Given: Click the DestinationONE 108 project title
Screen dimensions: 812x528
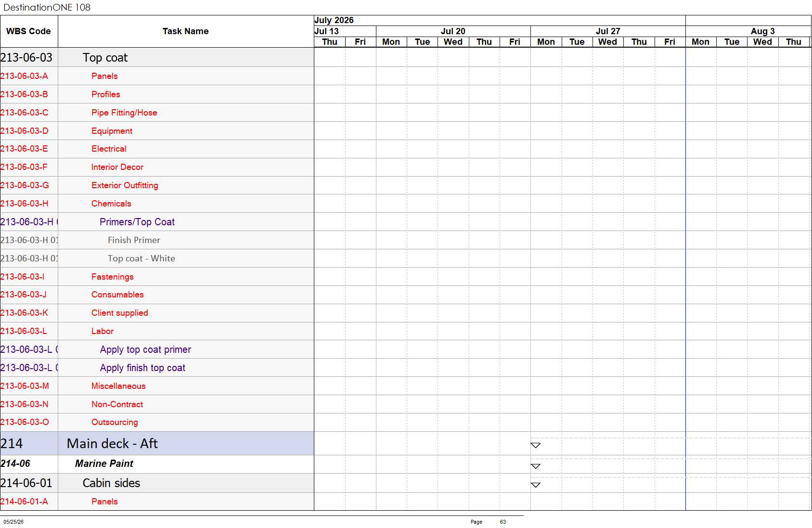Looking at the screenshot, I should (47, 7).
